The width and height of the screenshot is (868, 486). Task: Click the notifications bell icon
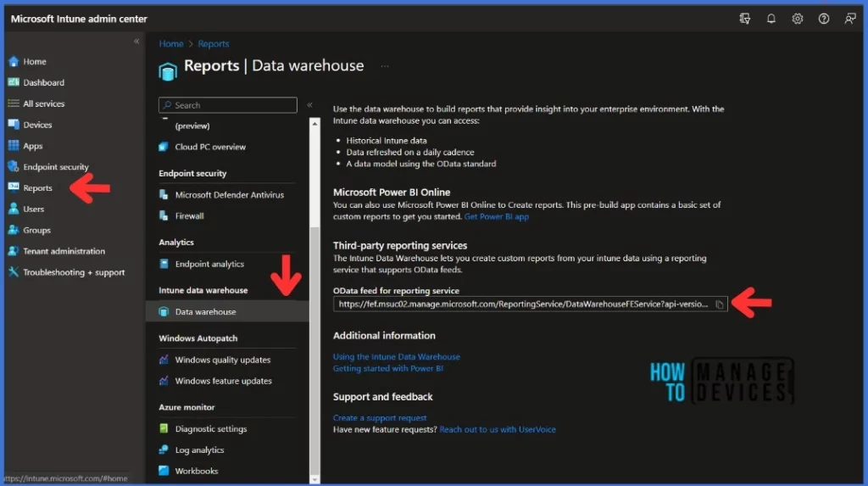[x=771, y=19]
